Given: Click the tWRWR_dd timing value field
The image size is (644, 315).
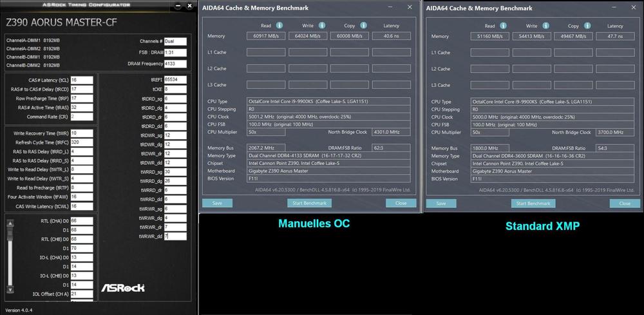Looking at the screenshot, I should coord(175,236).
